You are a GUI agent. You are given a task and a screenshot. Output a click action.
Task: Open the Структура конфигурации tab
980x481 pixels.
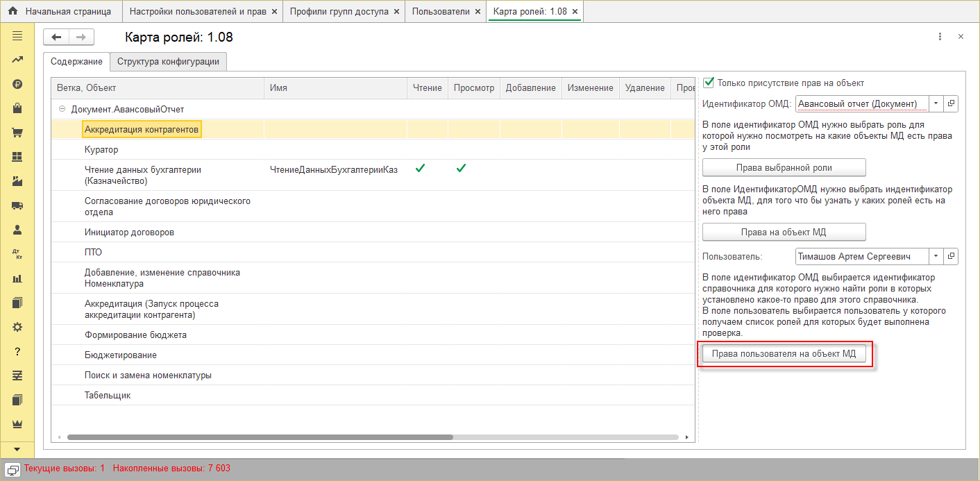pyautogui.click(x=168, y=61)
